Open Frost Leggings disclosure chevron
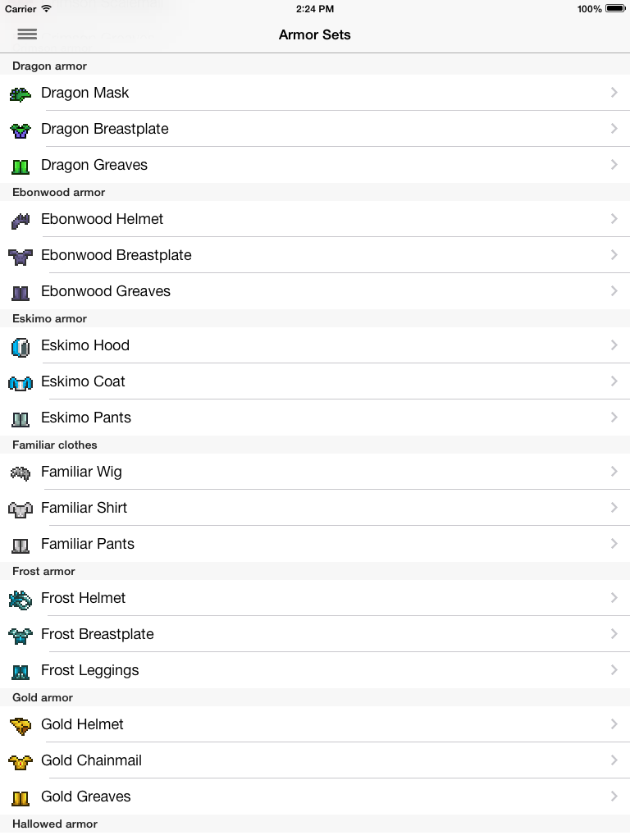The width and height of the screenshot is (630, 840). coord(614,670)
